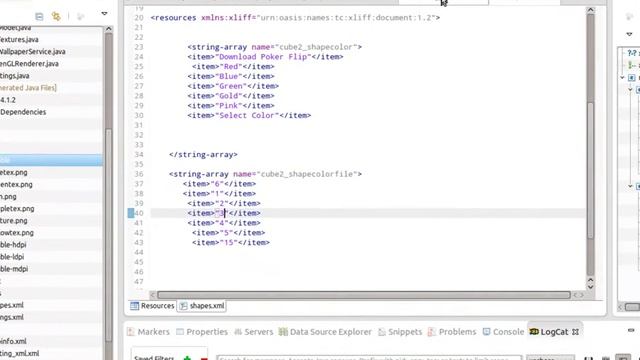Minimize the LogCat bottom panel
This screenshot has width=640, height=360.
click(x=631, y=330)
